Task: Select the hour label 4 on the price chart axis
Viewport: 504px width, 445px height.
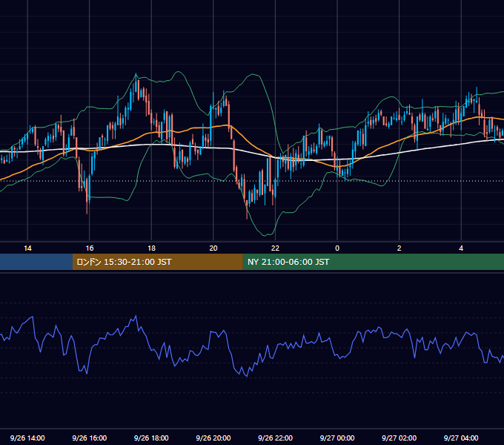Action: click(x=461, y=248)
